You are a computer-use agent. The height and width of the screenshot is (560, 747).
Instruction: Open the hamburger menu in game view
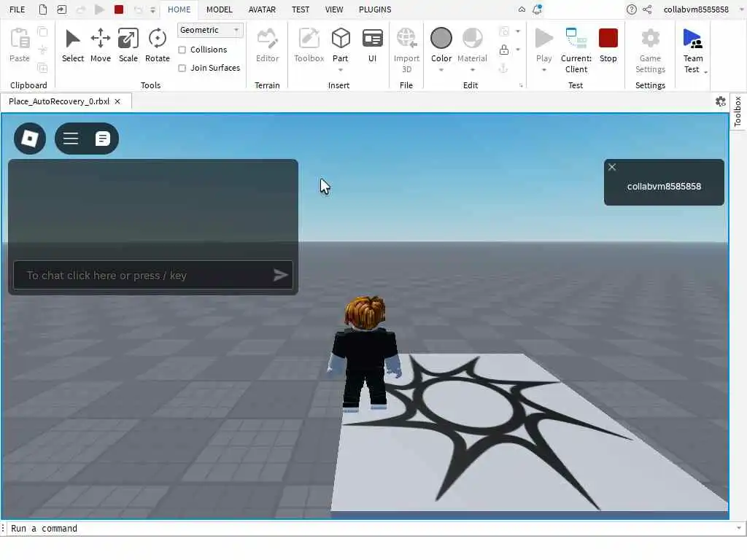click(71, 139)
